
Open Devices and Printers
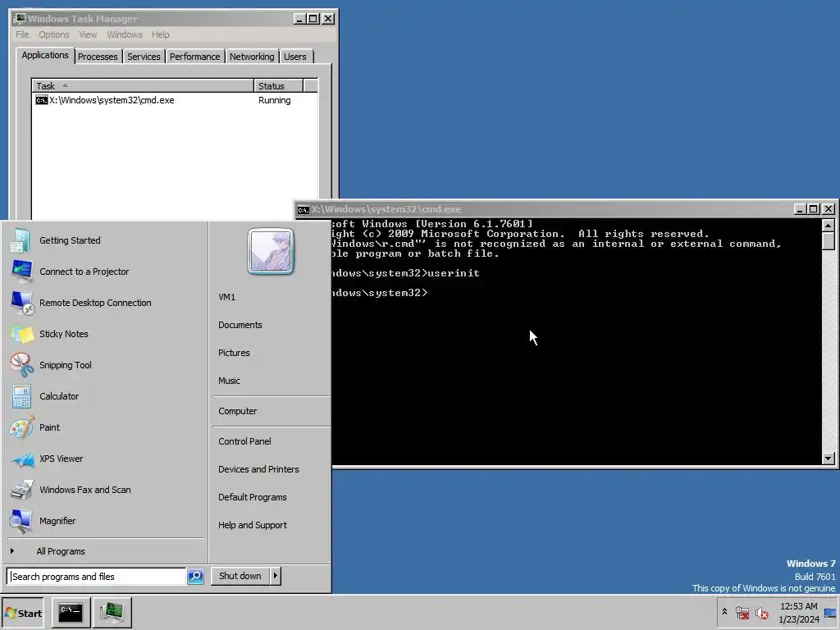258,468
